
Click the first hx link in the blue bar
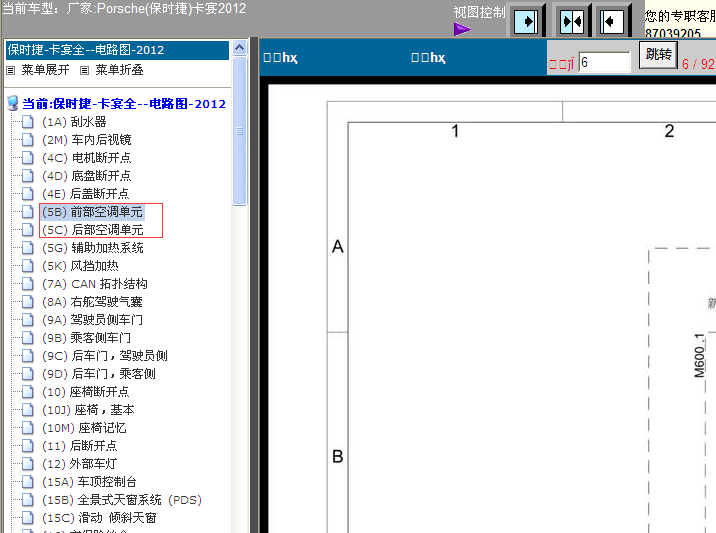[280, 58]
